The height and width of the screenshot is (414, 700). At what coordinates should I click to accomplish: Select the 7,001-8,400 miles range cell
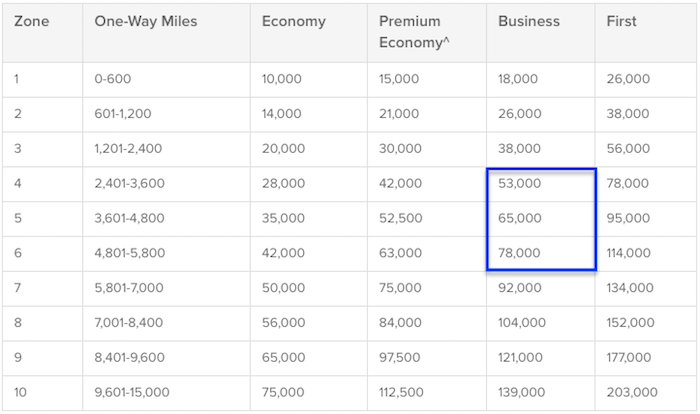[129, 323]
